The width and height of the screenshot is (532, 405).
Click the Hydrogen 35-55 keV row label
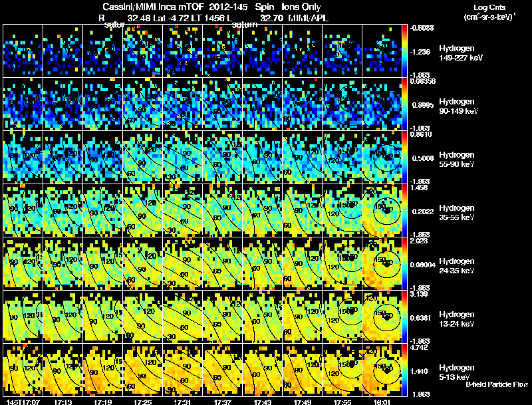[x=457, y=213]
